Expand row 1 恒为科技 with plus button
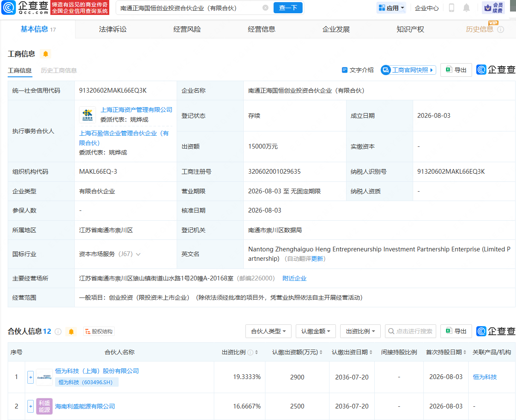The image size is (516, 420). [x=30, y=377]
